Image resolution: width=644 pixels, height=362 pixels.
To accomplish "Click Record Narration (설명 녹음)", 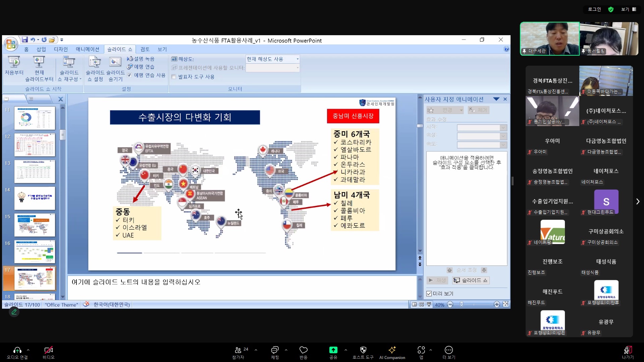I will [141, 59].
